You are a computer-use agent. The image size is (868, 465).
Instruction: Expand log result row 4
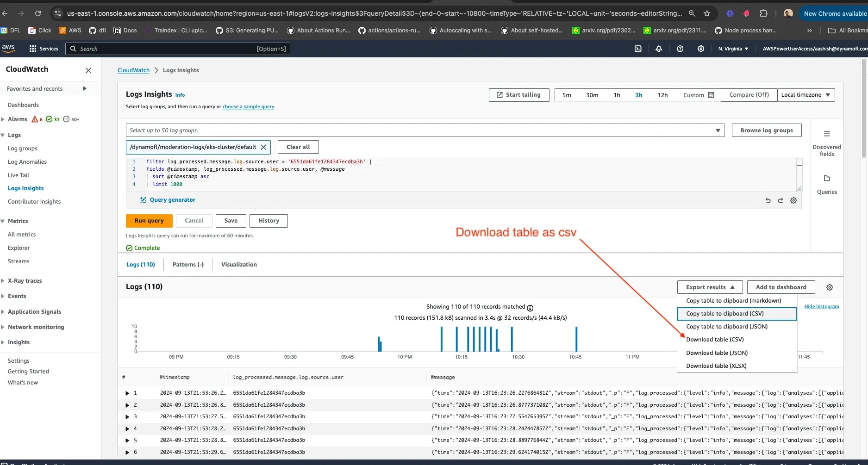tap(127, 428)
